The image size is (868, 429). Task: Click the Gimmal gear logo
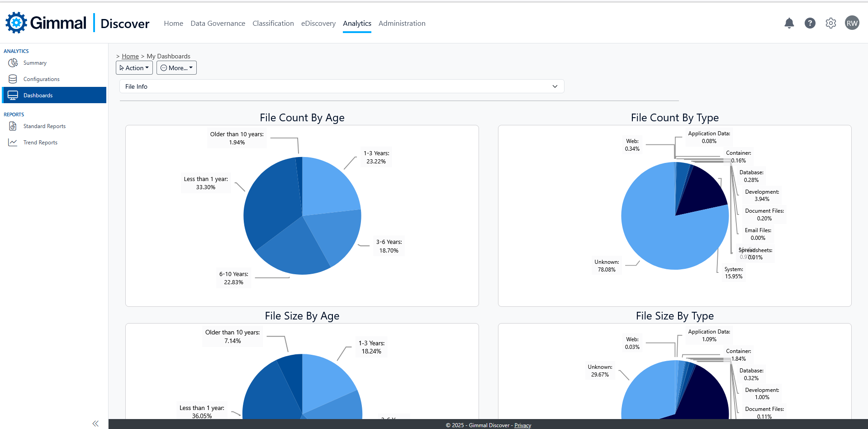16,23
